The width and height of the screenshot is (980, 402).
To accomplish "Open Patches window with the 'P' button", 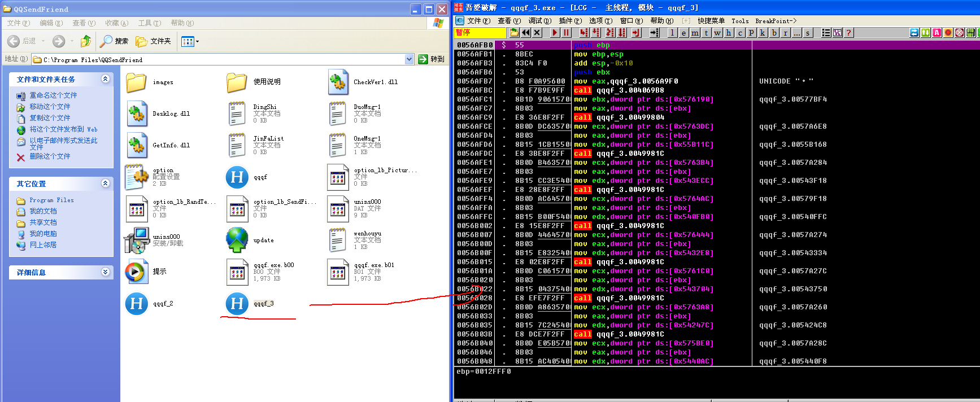I will click(751, 33).
